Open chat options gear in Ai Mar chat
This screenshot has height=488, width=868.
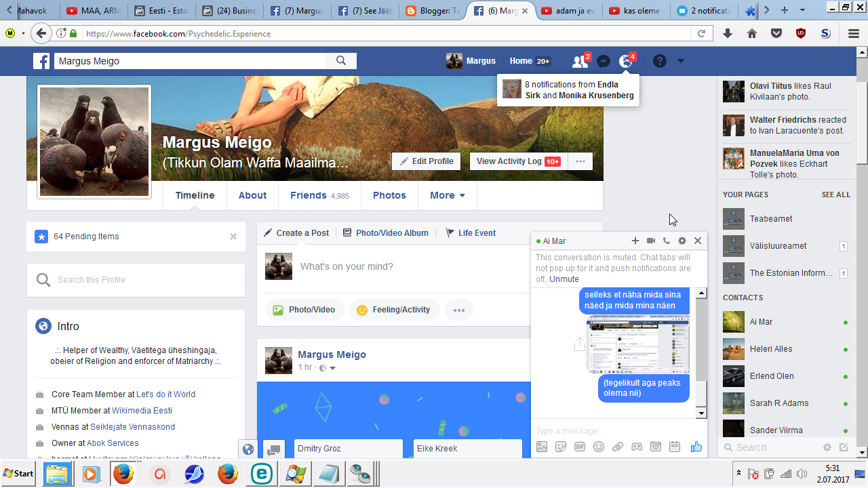(x=682, y=241)
